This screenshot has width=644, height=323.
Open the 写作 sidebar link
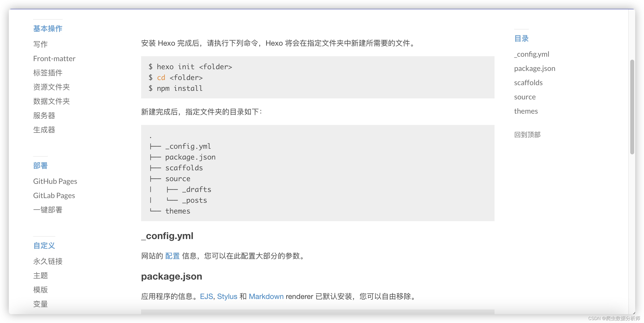tap(40, 44)
